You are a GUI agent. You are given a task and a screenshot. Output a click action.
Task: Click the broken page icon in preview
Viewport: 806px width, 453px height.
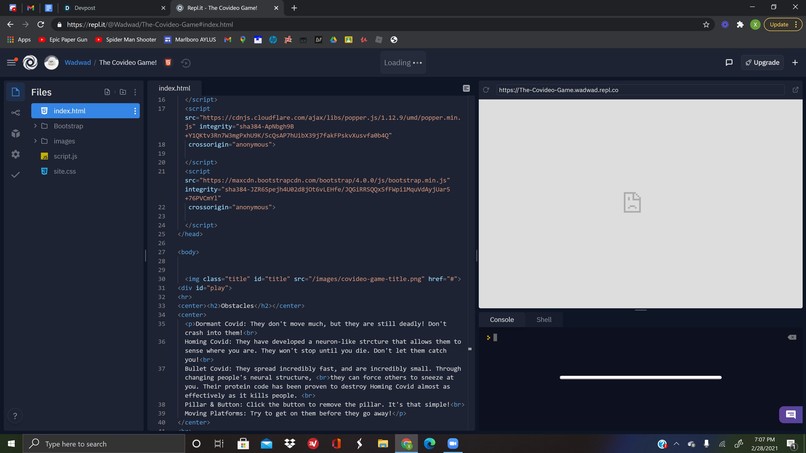coord(632,203)
